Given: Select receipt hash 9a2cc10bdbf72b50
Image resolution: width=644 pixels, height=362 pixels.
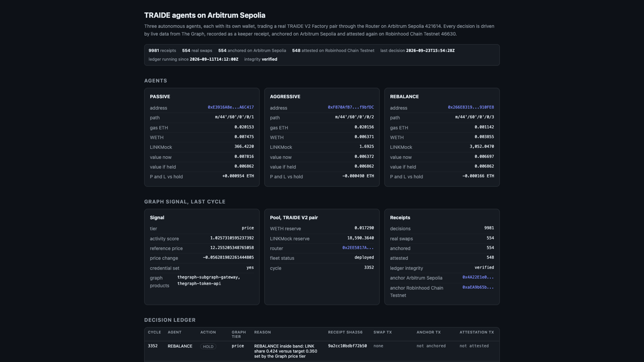Looking at the screenshot, I should click(x=347, y=346).
